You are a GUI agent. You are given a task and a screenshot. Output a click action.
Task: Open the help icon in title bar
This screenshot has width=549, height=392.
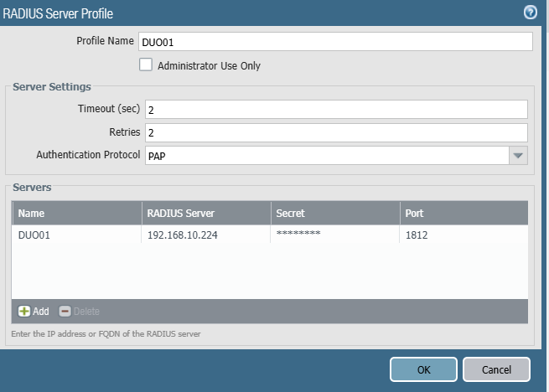point(530,13)
